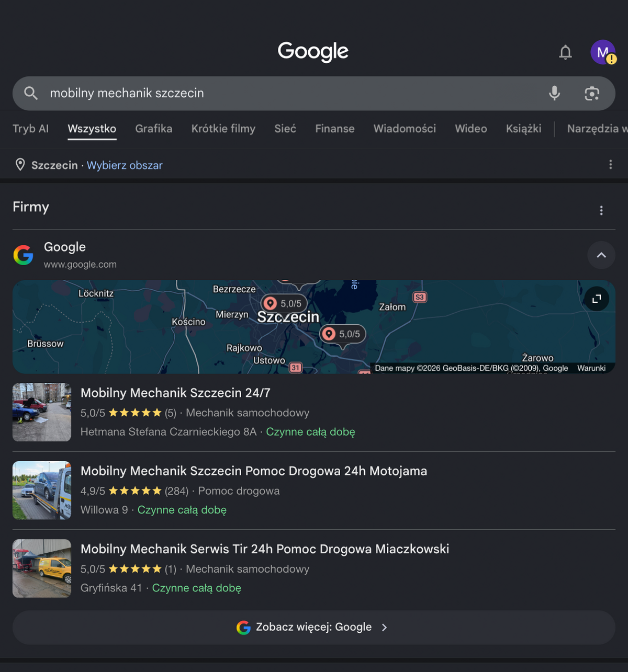Click the Ustowo label on the map

click(269, 360)
